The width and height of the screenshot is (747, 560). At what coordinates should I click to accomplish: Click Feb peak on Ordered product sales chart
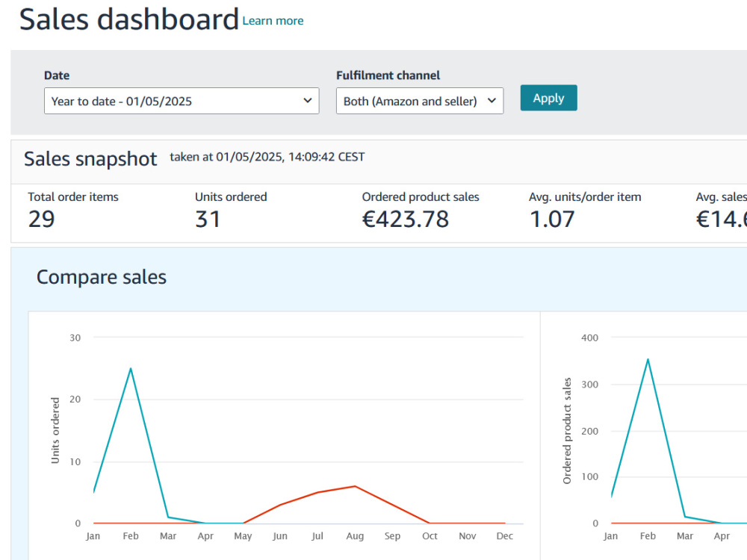648,360
